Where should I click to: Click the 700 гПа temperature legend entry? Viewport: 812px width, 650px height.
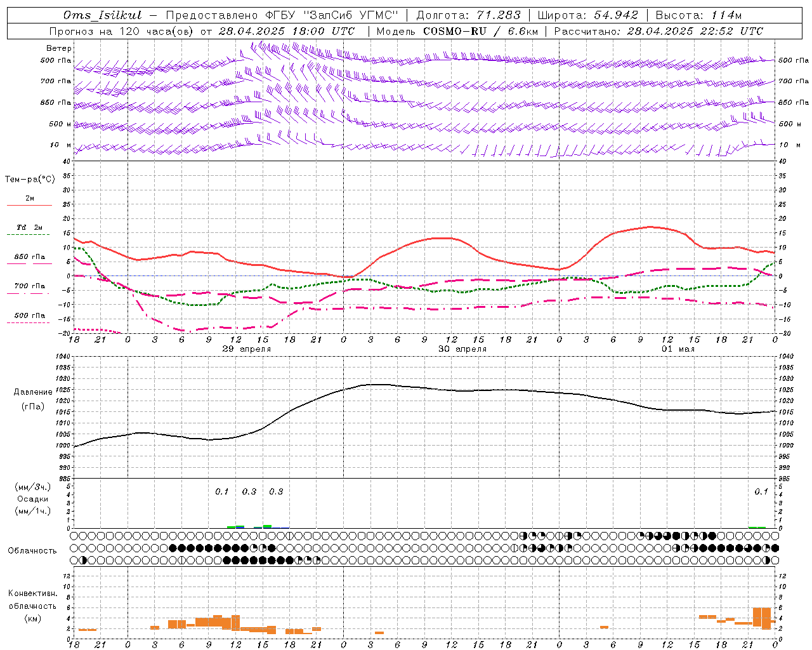[x=30, y=286]
